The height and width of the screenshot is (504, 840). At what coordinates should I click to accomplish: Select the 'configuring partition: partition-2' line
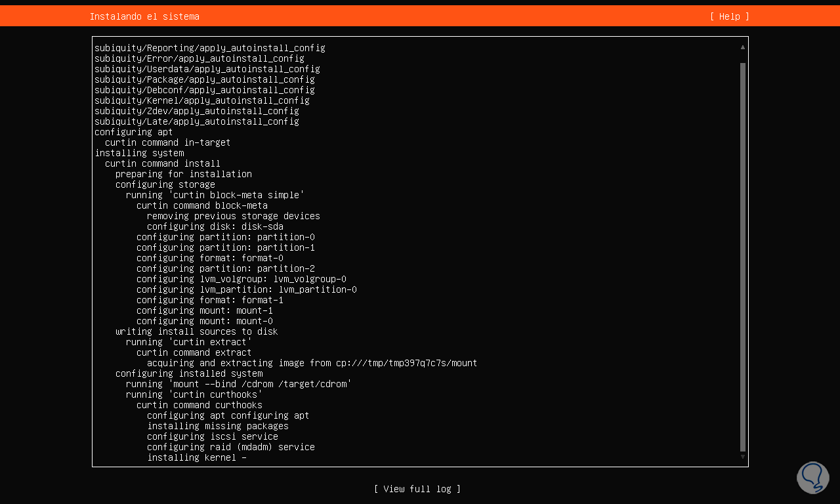pos(225,268)
